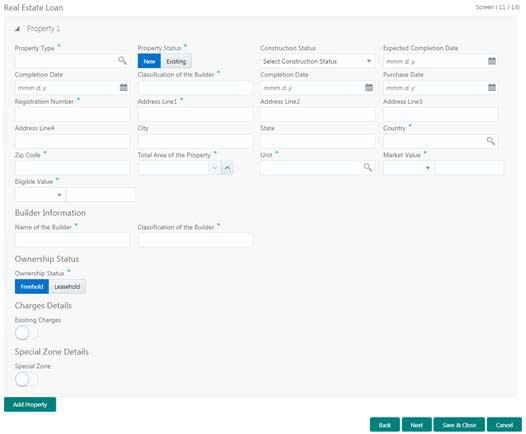Focus the State input field
The image size is (526, 434).
pyautogui.click(x=318, y=141)
